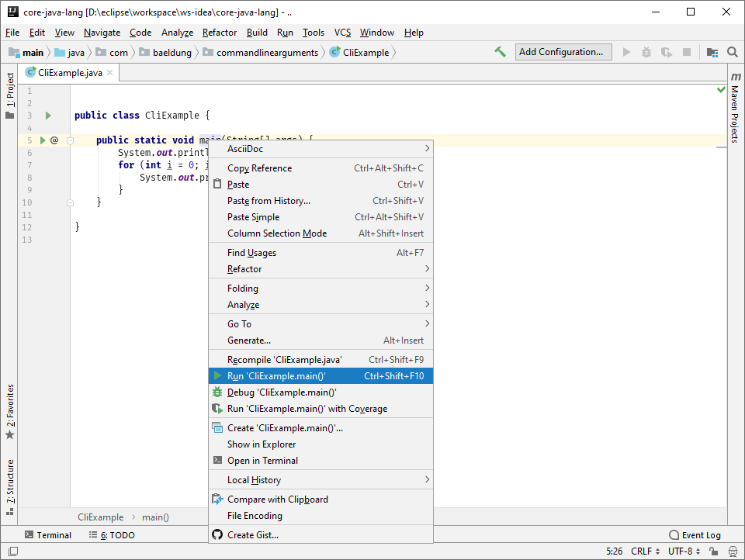Click the tool windows quick-access icon bottom-left
745x560 pixels.
point(13,551)
